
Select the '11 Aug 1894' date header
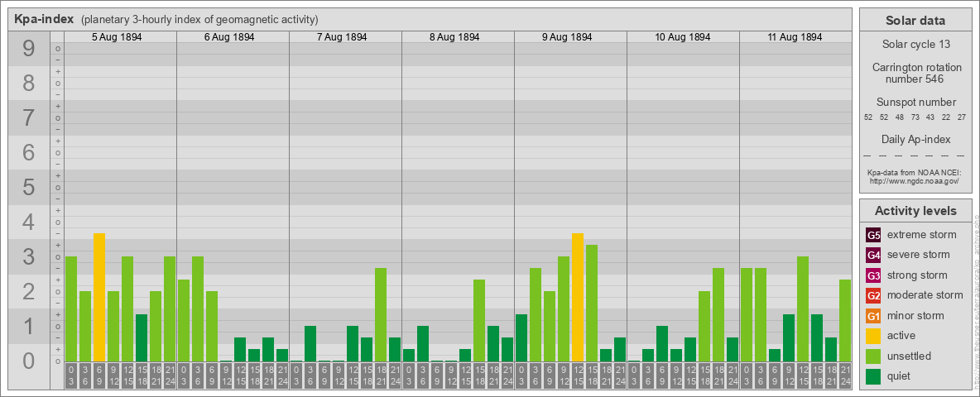[x=795, y=37]
